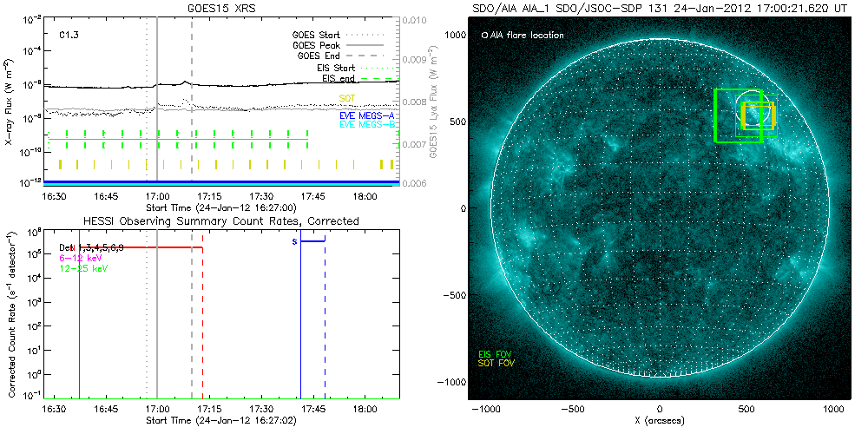The height and width of the screenshot is (434, 868).
Task: Click the EVE MEGS-B cyan legend label
Action: click(x=367, y=125)
